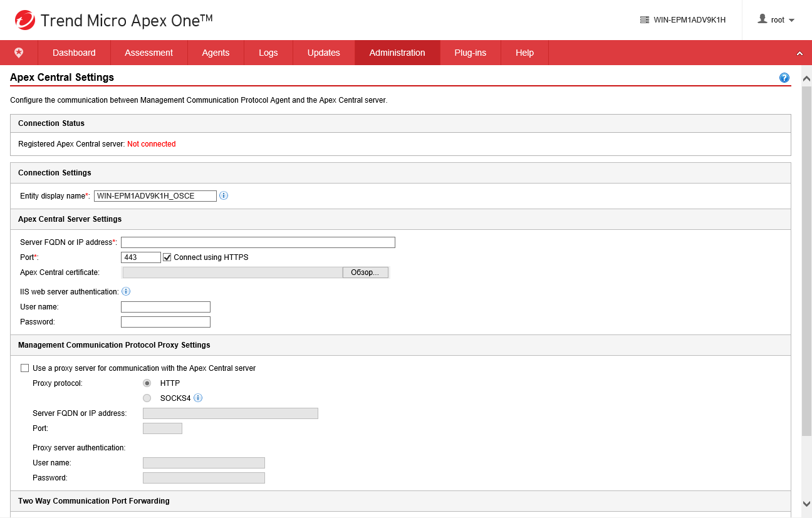The width and height of the screenshot is (812, 518).
Task: Click the server icon beside WIN-EPM1ADV9K1H
Action: pos(644,20)
